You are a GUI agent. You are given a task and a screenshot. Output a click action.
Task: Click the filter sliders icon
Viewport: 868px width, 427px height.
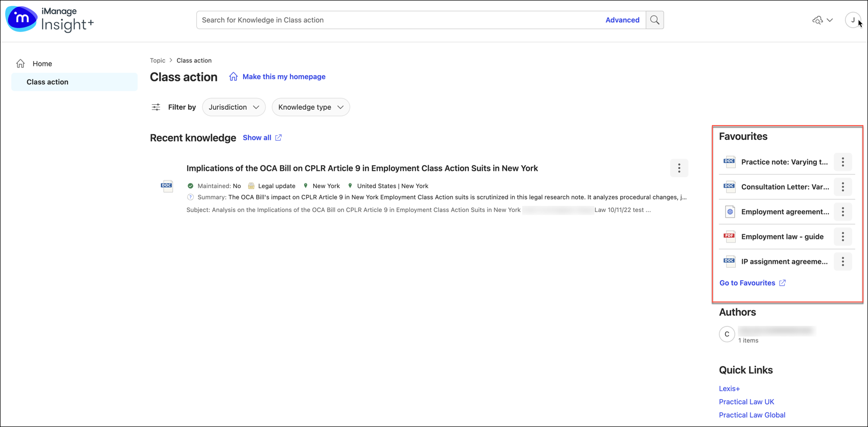156,107
